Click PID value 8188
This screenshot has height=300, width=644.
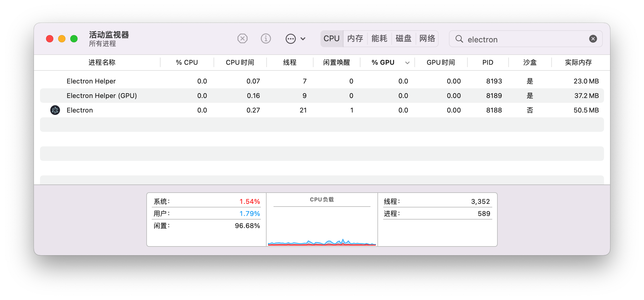pos(494,110)
